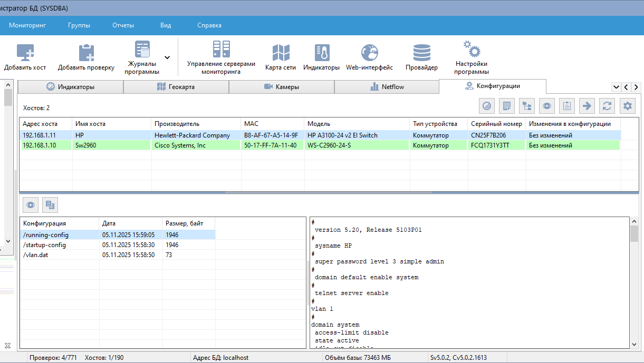Sort by the Серийный номер column header
This screenshot has width=644, height=363.
[496, 124]
